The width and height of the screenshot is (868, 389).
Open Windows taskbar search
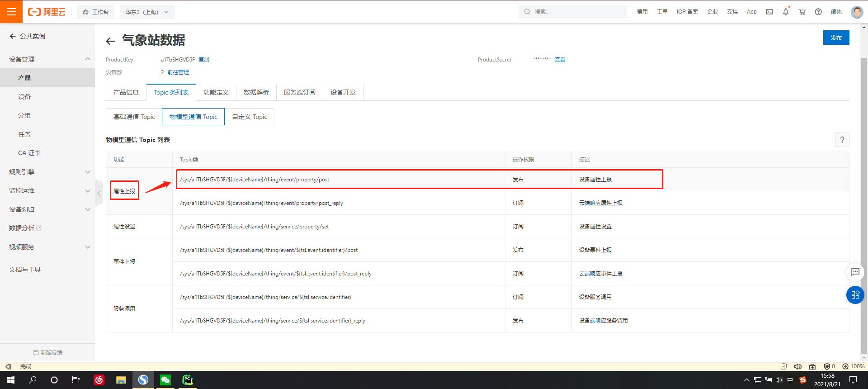33,380
